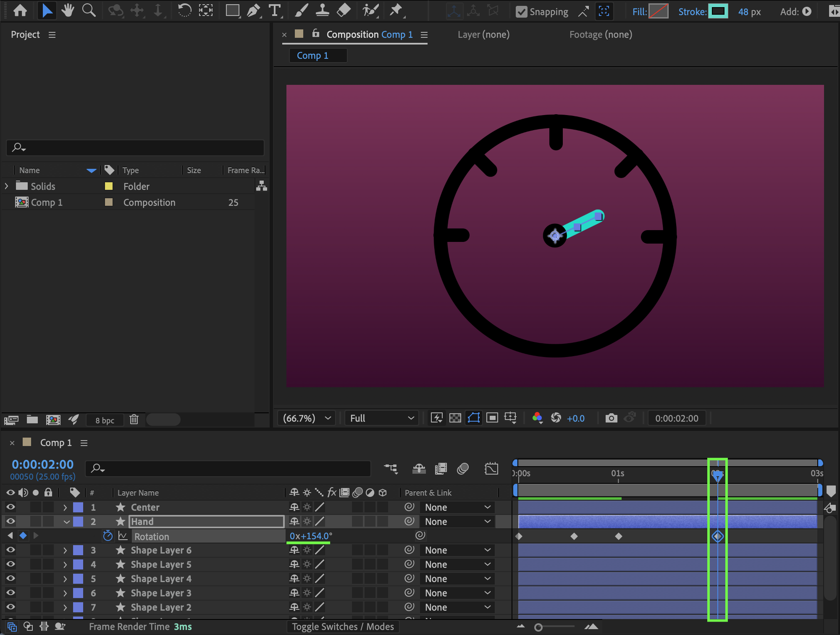840x635 pixels.
Task: Open the Graph Editor in timeline
Action: tap(491, 469)
